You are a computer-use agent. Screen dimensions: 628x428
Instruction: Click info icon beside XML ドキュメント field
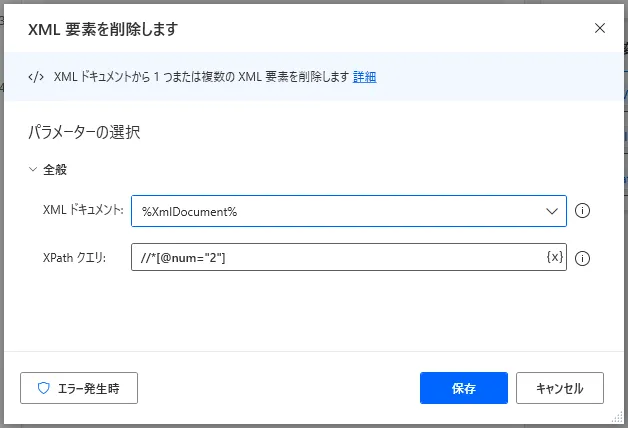coord(582,211)
